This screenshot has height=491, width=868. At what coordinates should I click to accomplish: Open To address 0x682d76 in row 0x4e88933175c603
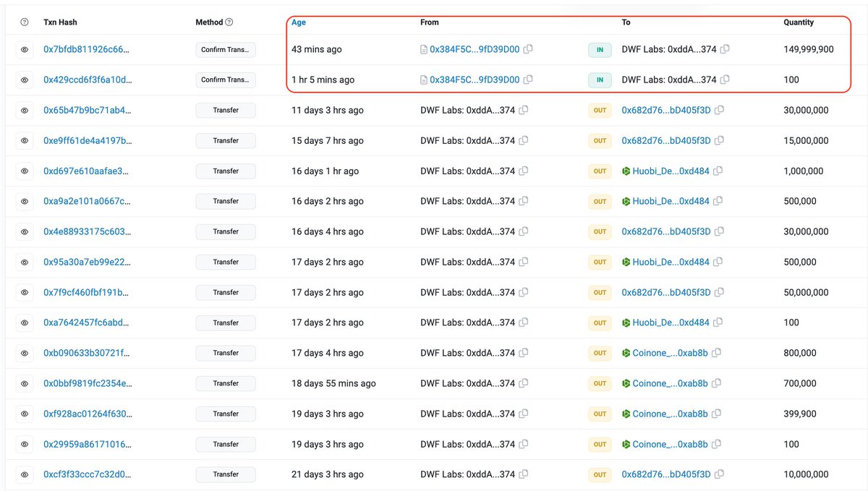(666, 231)
